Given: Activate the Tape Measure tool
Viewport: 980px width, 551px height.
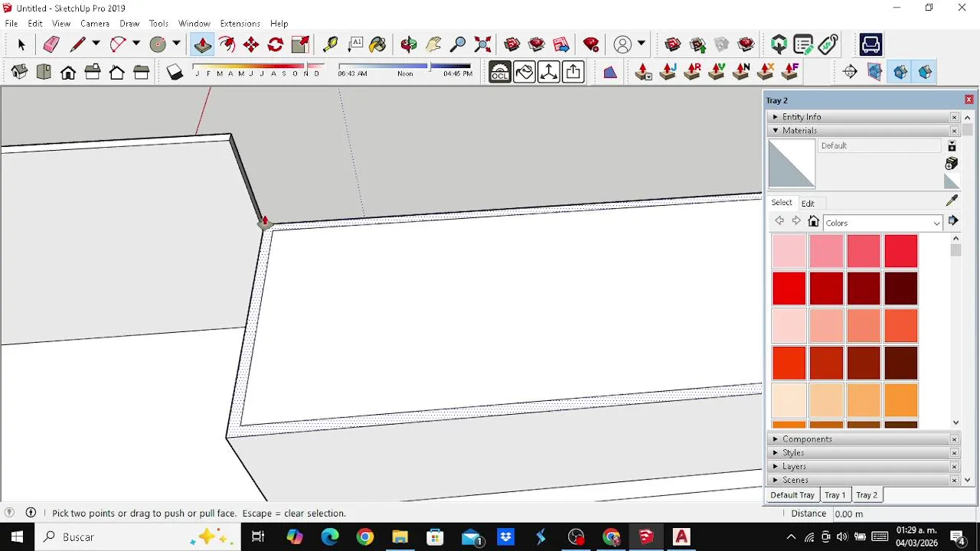Looking at the screenshot, I should click(x=330, y=45).
